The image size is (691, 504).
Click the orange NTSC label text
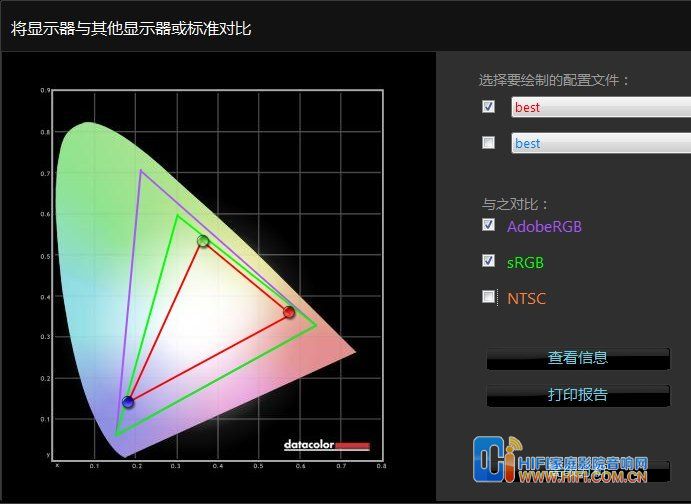(x=526, y=298)
